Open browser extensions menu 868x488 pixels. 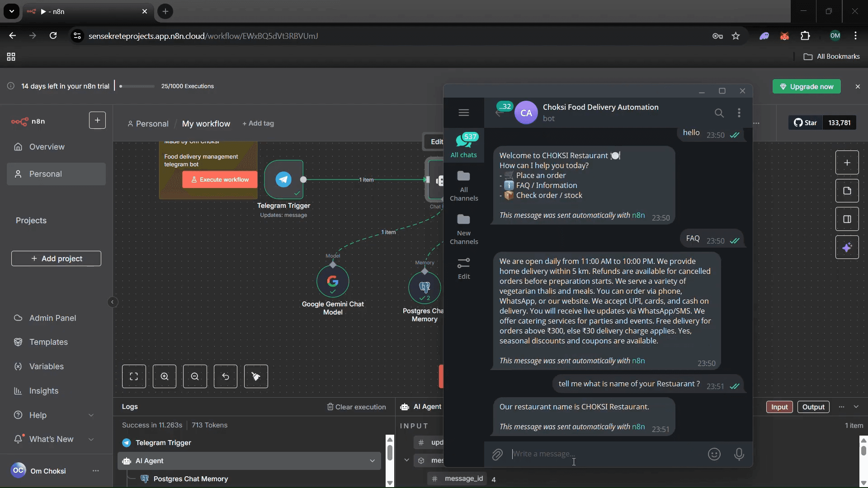pos(805,36)
